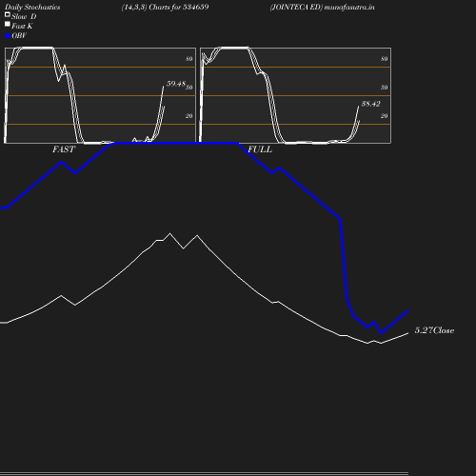The height and width of the screenshot is (476, 476).
Task: Click the Fast K legend marker
Action: (x=8, y=24)
